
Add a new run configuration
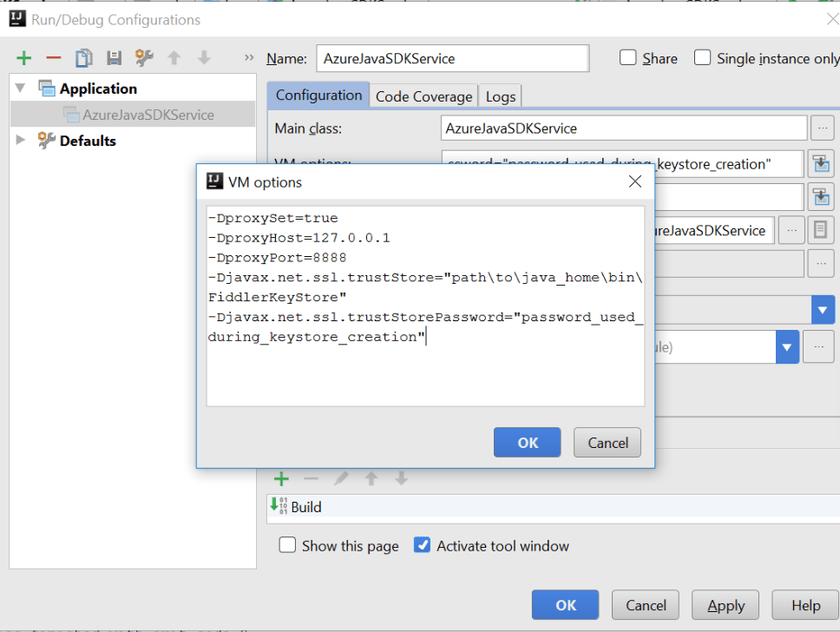click(x=23, y=57)
